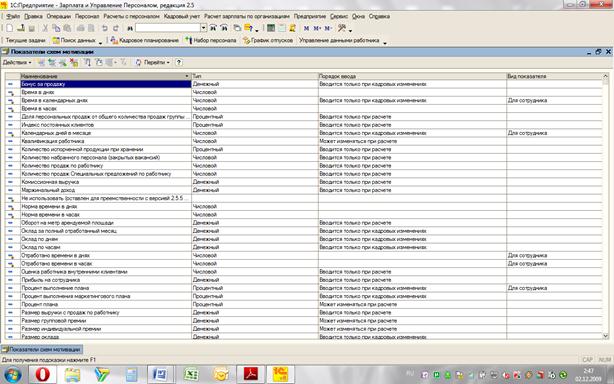Viewport: 614px width, 384px height.
Task: Click the help question mark button in list toolbar
Action: point(179,63)
